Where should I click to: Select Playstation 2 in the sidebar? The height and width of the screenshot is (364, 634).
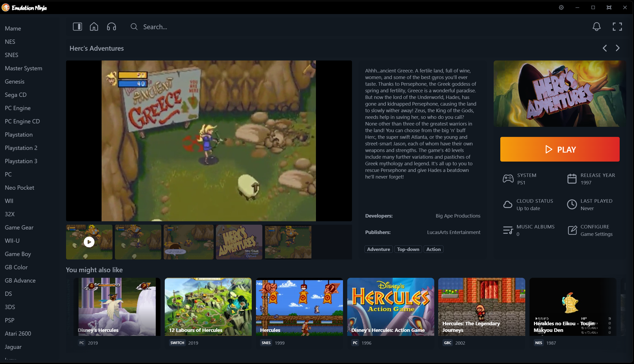tap(21, 148)
